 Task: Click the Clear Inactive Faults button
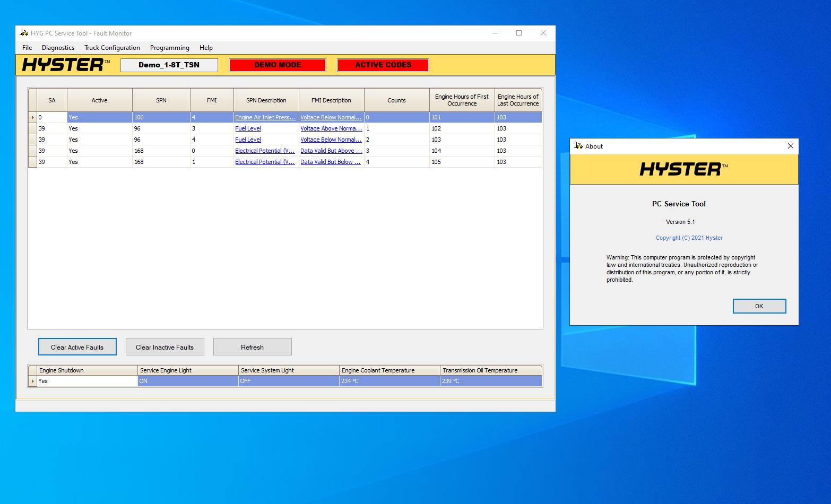pyautogui.click(x=165, y=346)
